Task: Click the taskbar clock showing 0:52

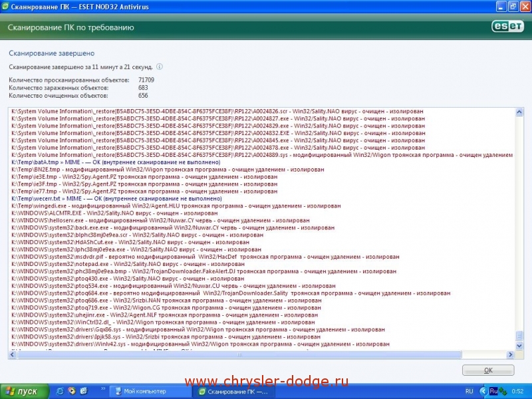Action: point(518,392)
